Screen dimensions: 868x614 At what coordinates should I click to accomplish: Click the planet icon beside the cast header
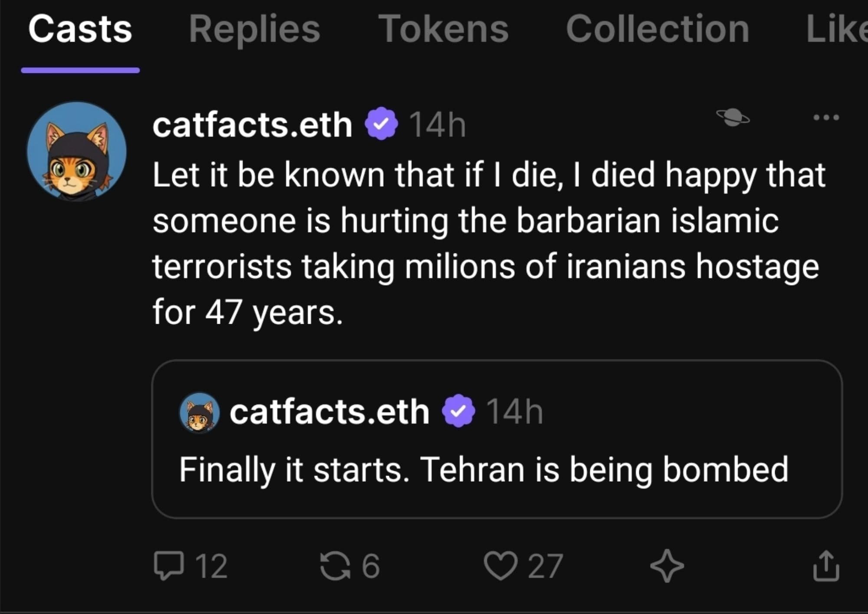click(733, 117)
